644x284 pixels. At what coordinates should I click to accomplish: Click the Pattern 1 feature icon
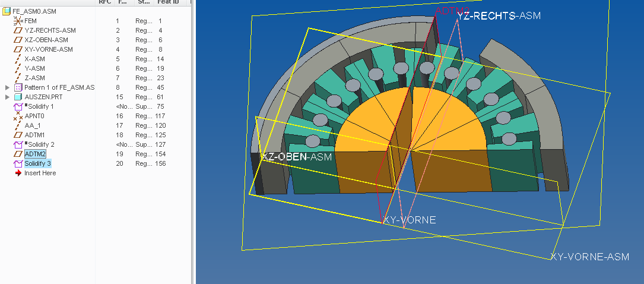click(18, 87)
